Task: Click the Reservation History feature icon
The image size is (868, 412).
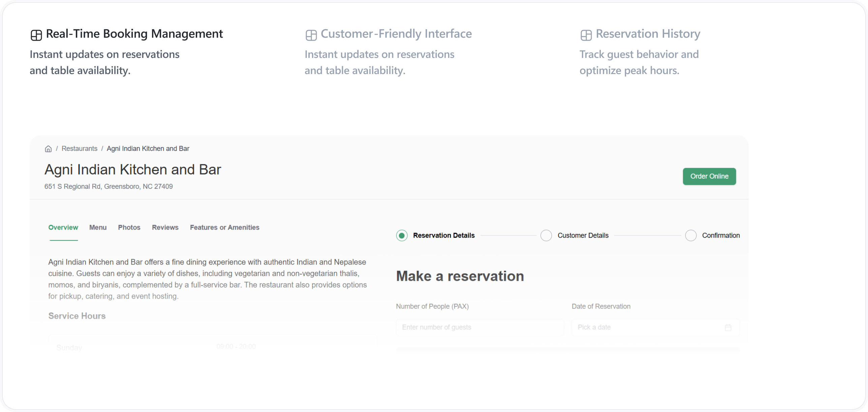Action: [586, 34]
